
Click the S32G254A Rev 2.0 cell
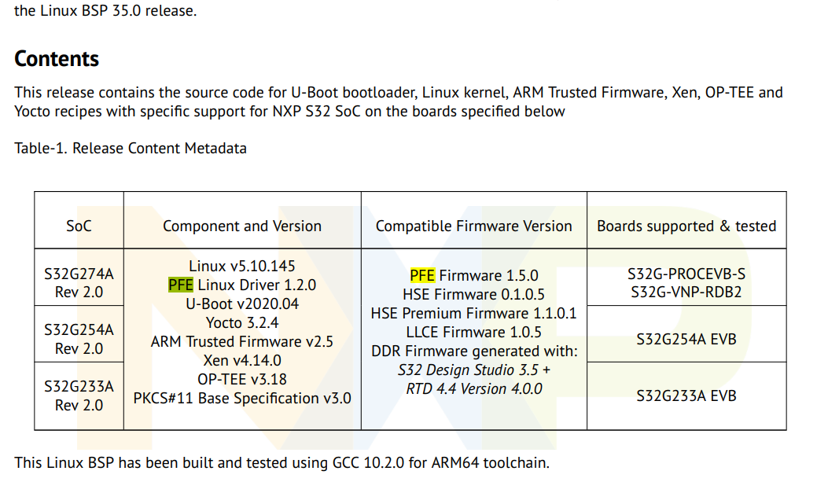(x=79, y=339)
